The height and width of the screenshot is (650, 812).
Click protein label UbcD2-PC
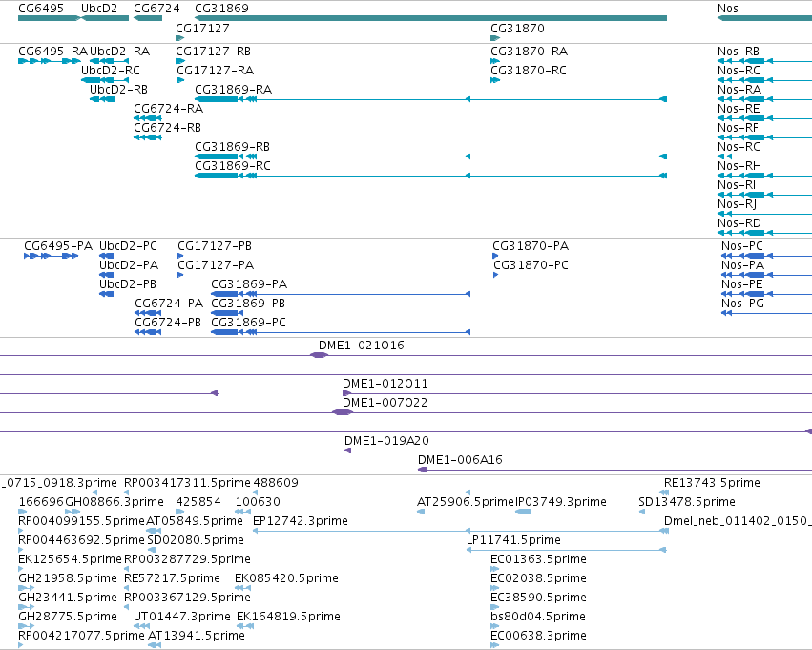[128, 246]
